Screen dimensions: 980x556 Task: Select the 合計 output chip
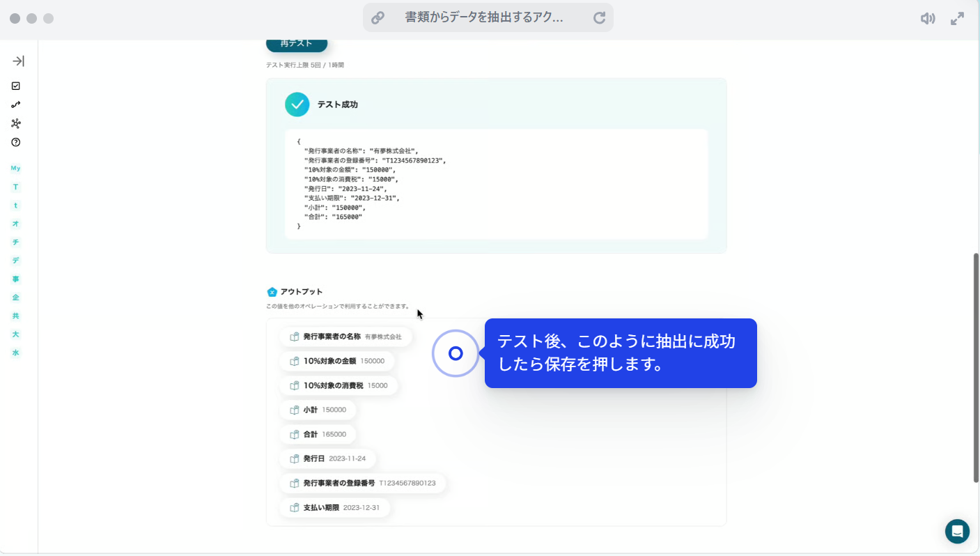318,434
